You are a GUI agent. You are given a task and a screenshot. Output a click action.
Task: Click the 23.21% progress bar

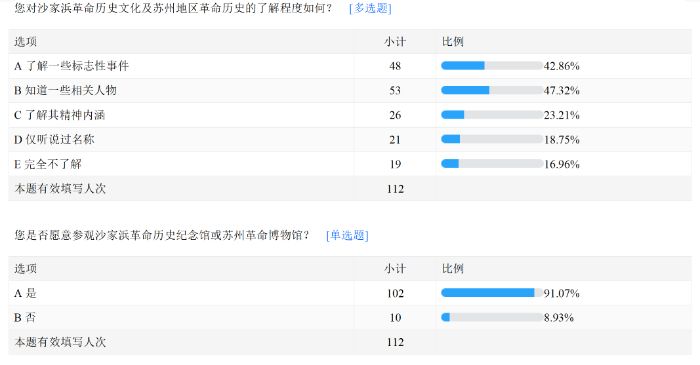pos(492,115)
